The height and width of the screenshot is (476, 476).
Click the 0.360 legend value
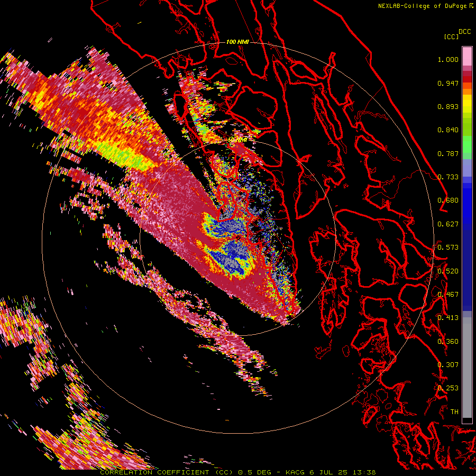point(448,342)
